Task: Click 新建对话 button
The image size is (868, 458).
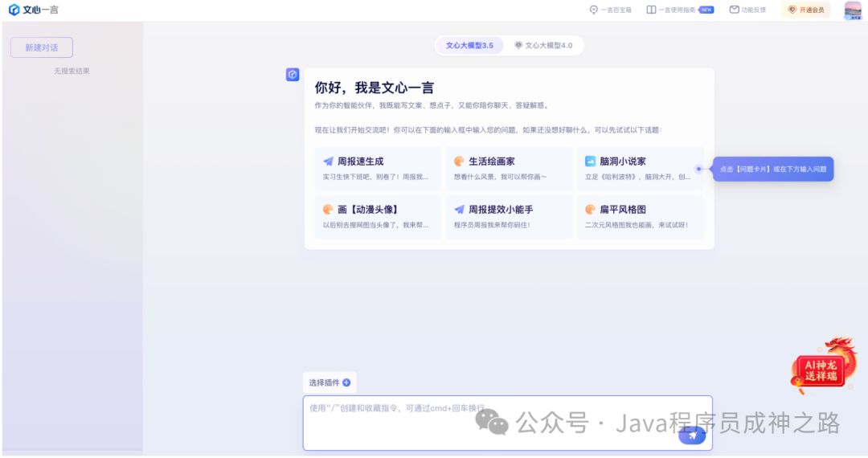Action: pyautogui.click(x=42, y=47)
